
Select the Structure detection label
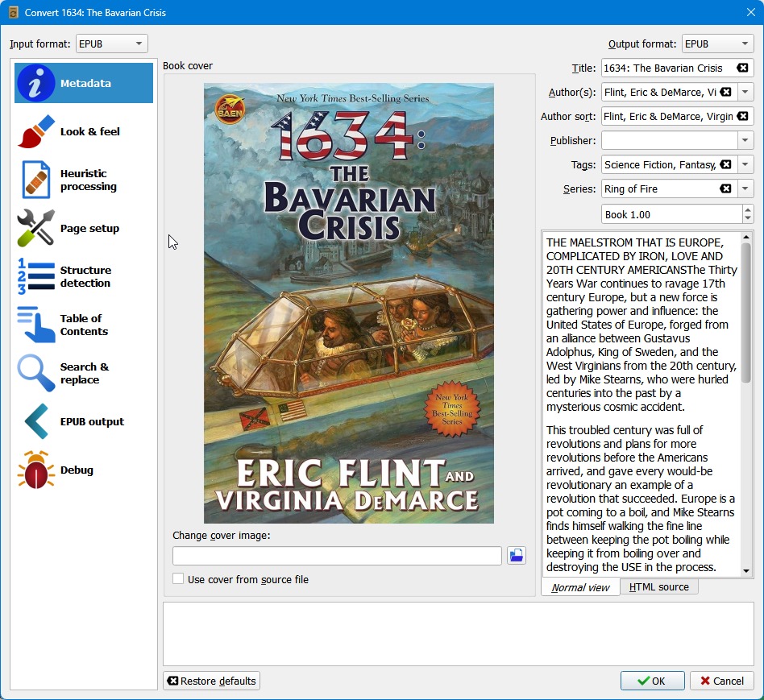[x=85, y=276]
